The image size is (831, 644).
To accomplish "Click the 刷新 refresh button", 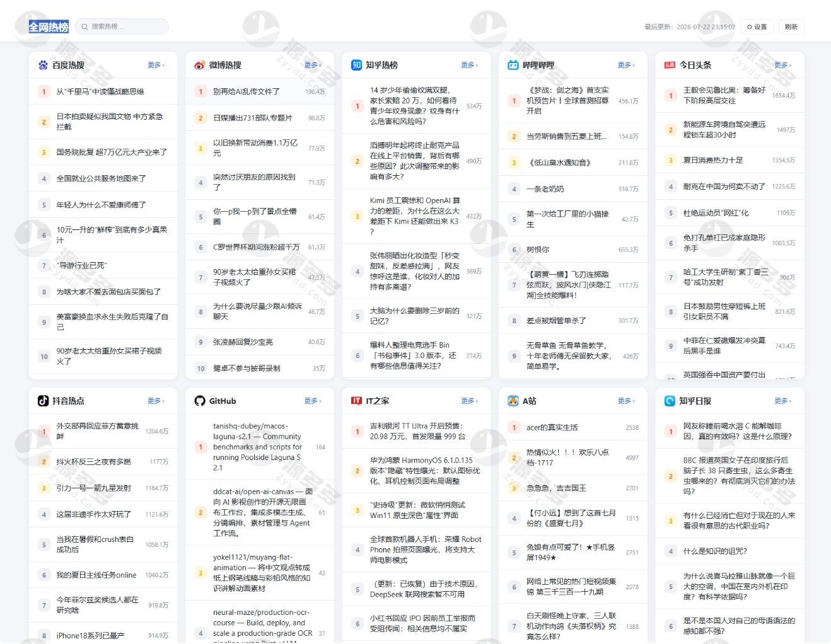I will coord(791,26).
